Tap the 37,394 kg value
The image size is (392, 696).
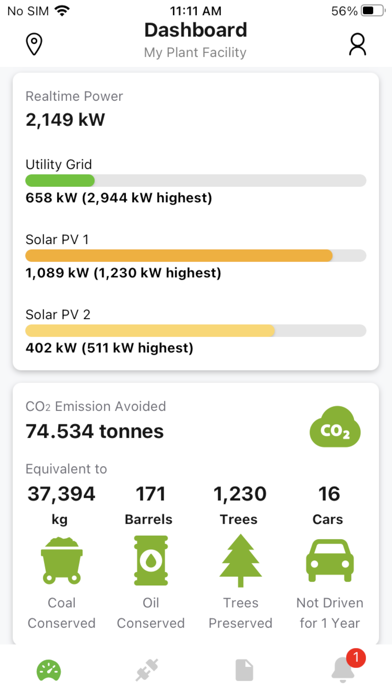[x=61, y=505]
